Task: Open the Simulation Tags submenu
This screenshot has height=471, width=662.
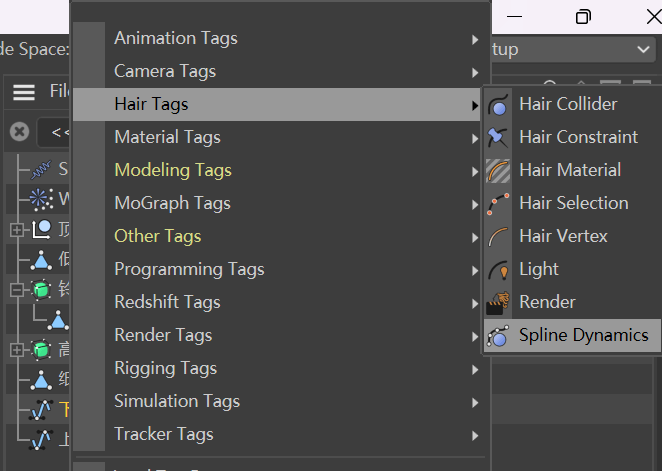Action: tap(277, 401)
